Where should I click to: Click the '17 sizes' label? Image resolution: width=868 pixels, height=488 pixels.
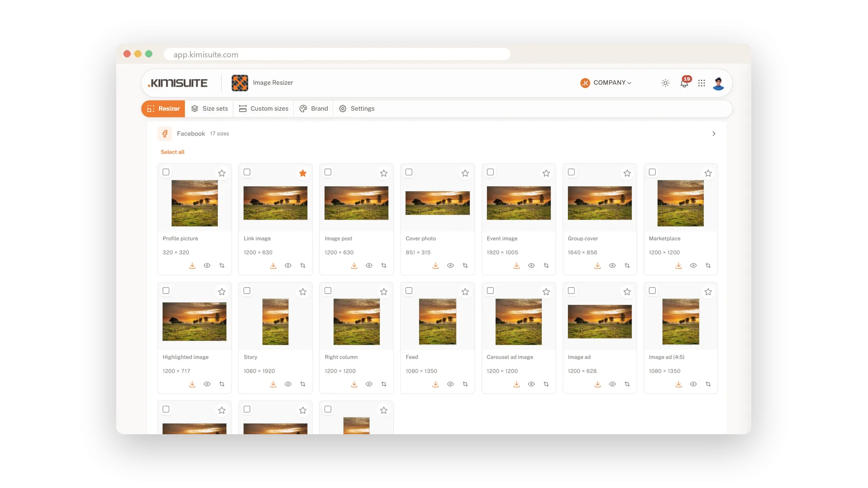click(219, 134)
